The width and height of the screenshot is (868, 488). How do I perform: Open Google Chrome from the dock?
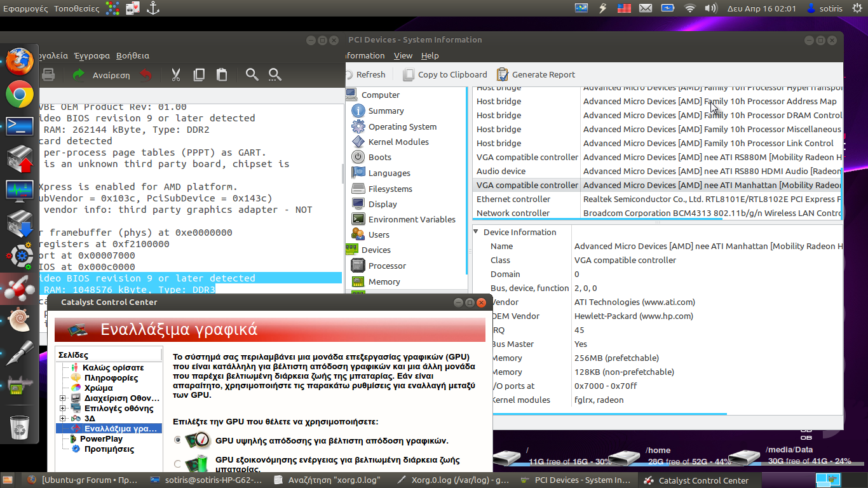20,95
